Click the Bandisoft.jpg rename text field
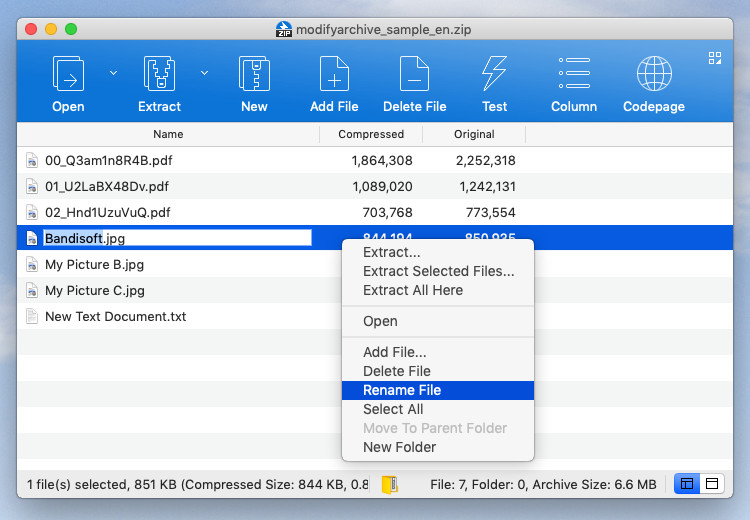Image resolution: width=750 pixels, height=520 pixels. (x=176, y=238)
